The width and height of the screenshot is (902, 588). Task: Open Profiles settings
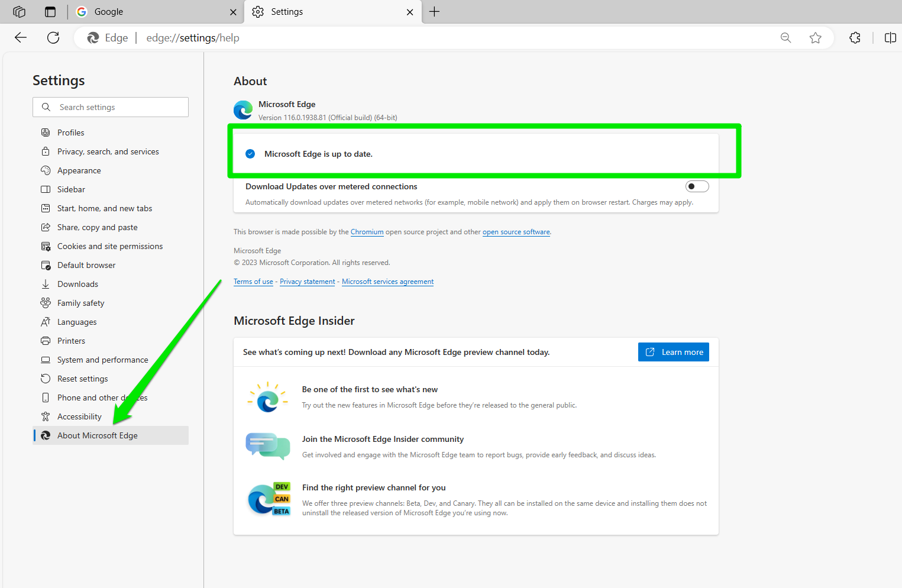[111, 133]
